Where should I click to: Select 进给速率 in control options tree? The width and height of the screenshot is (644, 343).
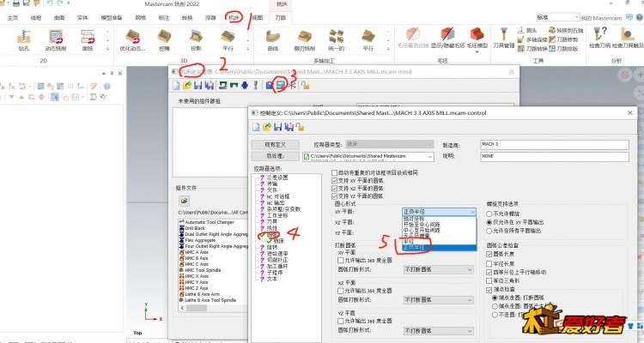(x=277, y=254)
